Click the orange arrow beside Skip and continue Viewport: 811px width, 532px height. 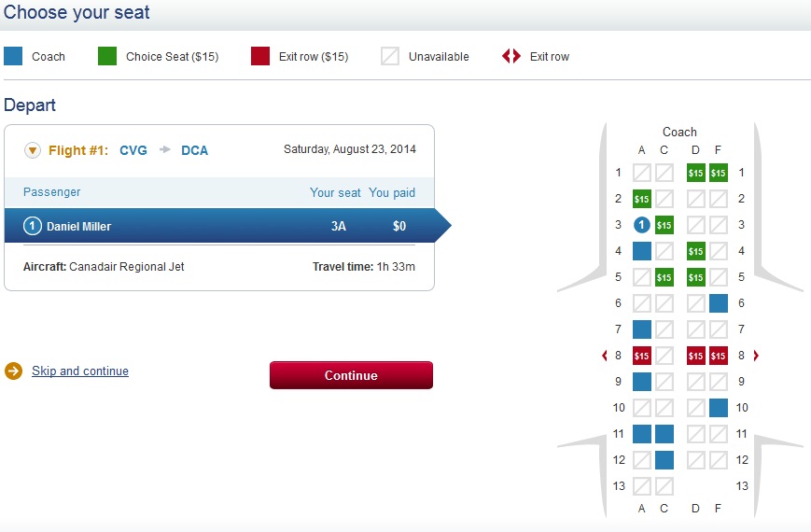(13, 371)
